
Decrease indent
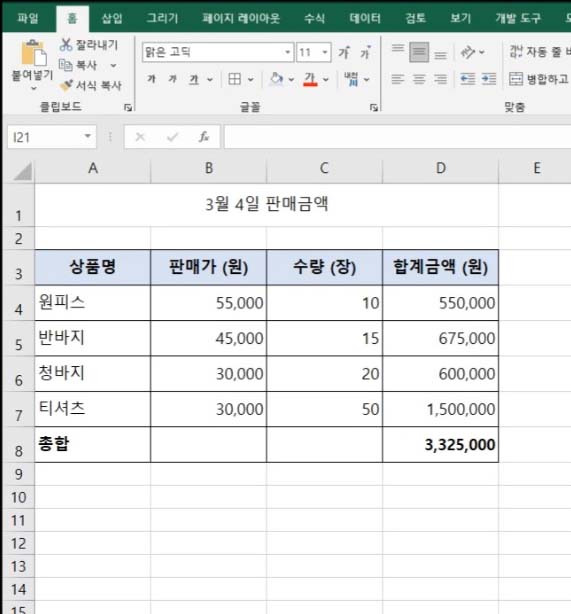(x=468, y=79)
